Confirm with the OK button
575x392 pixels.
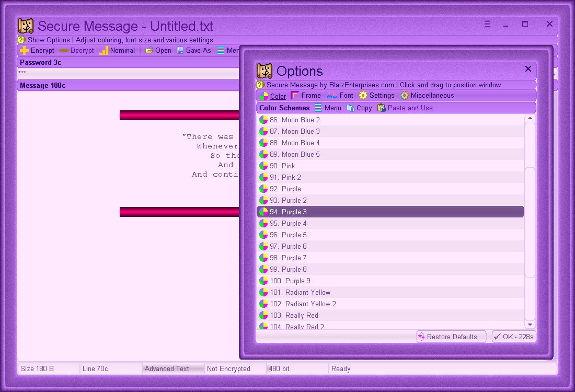[514, 337]
